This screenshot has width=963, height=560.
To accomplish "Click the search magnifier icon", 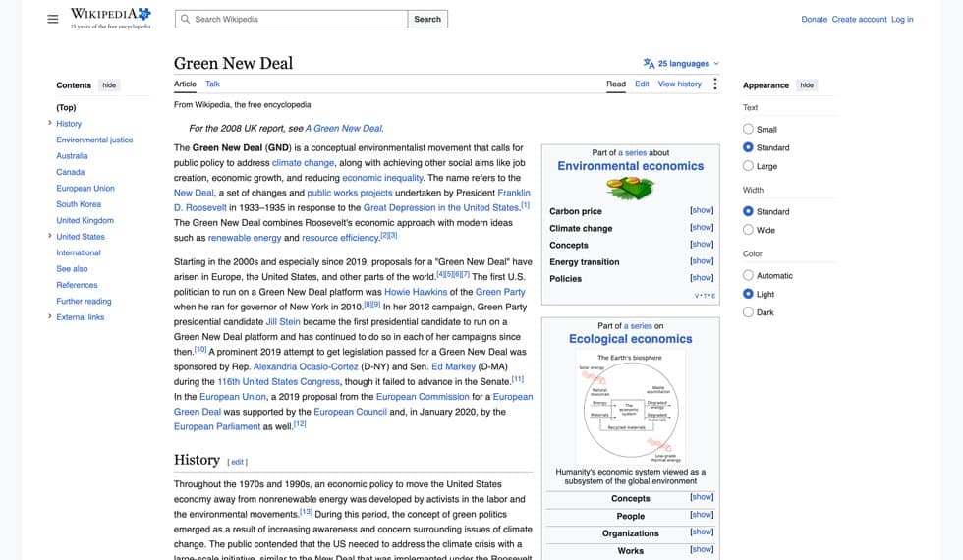I will click(x=185, y=19).
